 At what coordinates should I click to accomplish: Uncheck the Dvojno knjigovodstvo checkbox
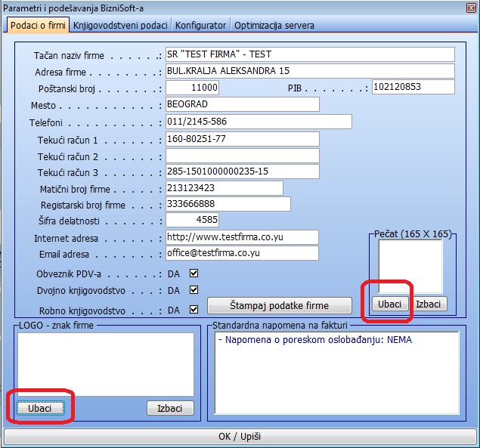coord(194,290)
